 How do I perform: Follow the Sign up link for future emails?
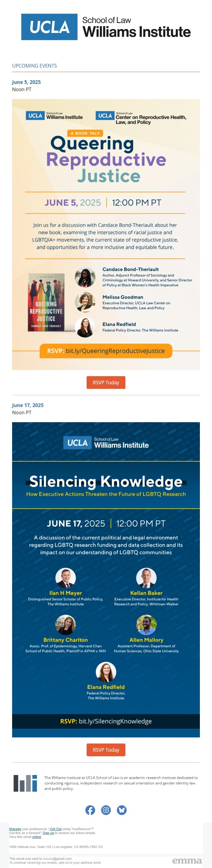(48, 833)
